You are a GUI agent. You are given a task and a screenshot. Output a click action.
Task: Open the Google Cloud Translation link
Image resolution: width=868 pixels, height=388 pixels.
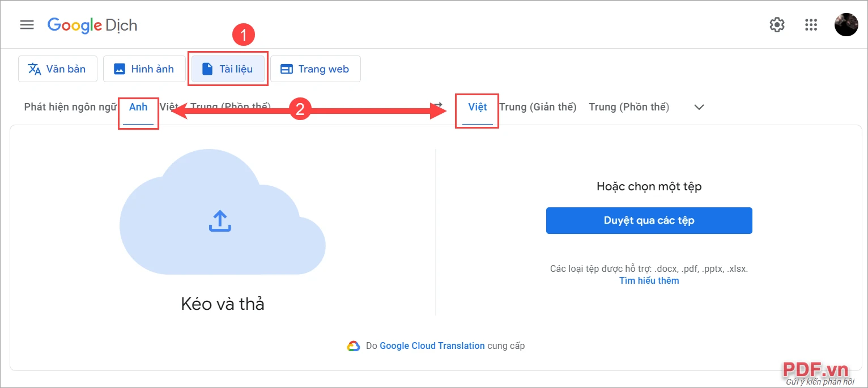[432, 346]
